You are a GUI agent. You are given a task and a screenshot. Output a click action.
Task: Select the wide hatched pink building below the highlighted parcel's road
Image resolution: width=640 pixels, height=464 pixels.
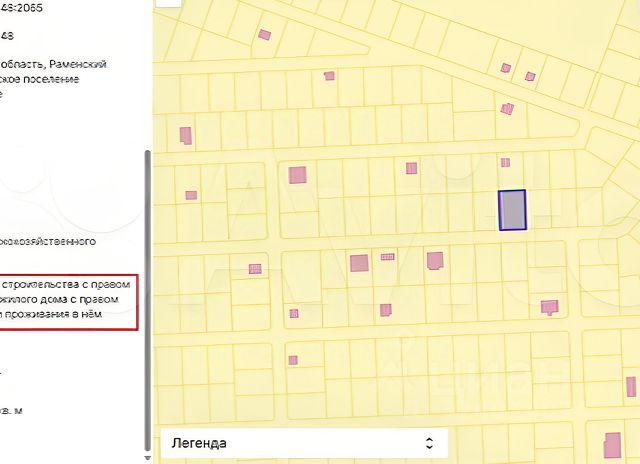[x=387, y=257]
